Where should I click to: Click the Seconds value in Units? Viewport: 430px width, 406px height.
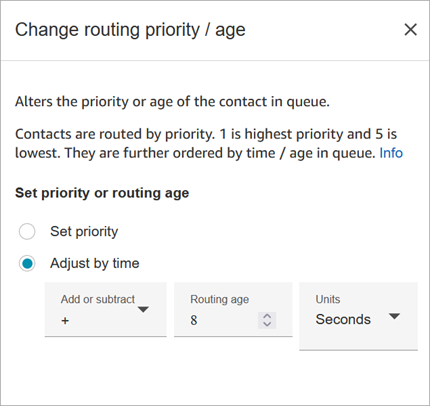[x=343, y=319]
